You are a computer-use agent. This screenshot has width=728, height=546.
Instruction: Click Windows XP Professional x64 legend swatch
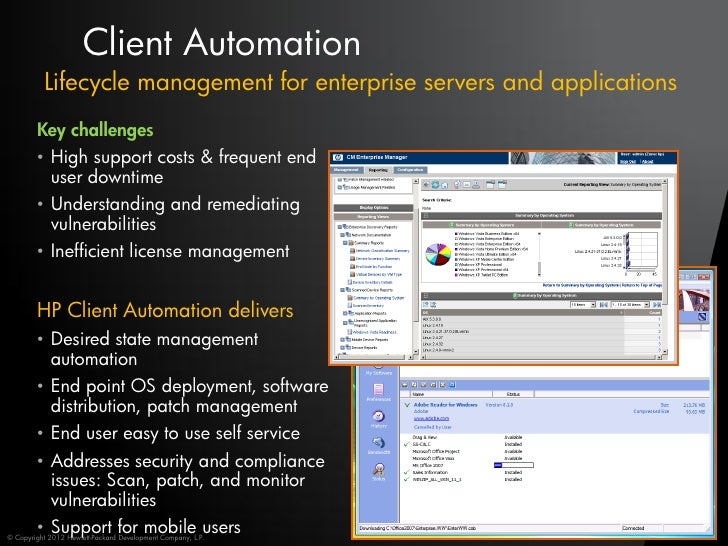click(x=457, y=270)
